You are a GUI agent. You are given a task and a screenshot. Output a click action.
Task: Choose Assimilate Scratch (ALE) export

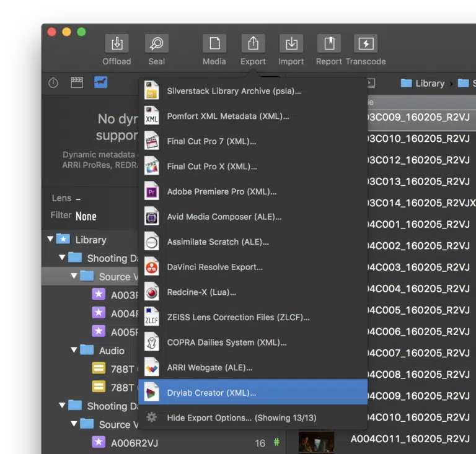click(x=253, y=242)
